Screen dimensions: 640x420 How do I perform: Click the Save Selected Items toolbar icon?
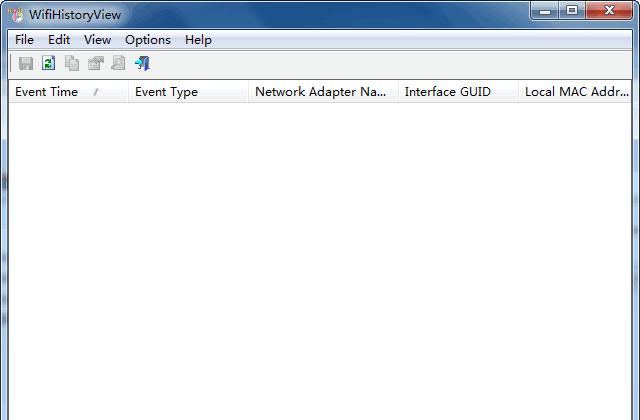[x=26, y=63]
